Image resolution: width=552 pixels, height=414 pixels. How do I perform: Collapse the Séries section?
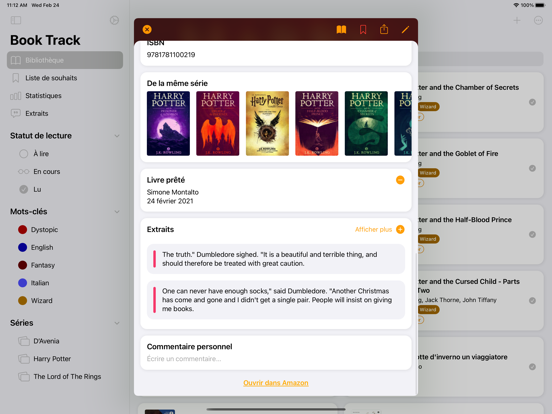[x=117, y=323]
